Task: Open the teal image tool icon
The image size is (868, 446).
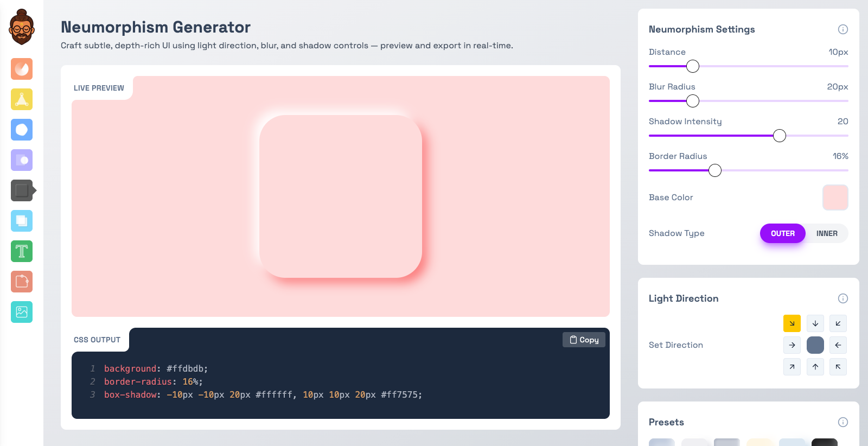Action: click(22, 312)
